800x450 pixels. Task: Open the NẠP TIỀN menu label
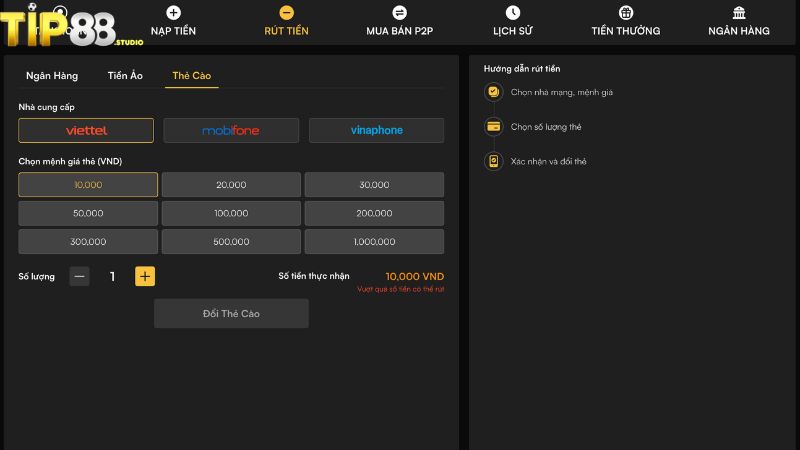173,31
